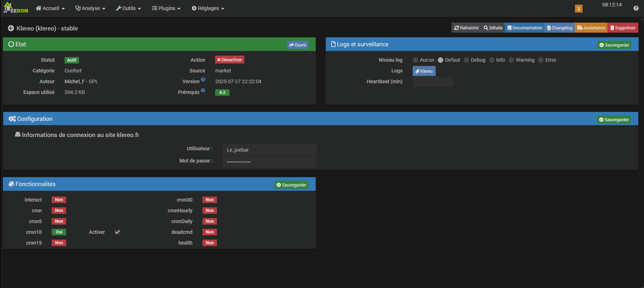The width and height of the screenshot is (644, 288).
Task: Expand the Plugins menu
Action: [166, 8]
